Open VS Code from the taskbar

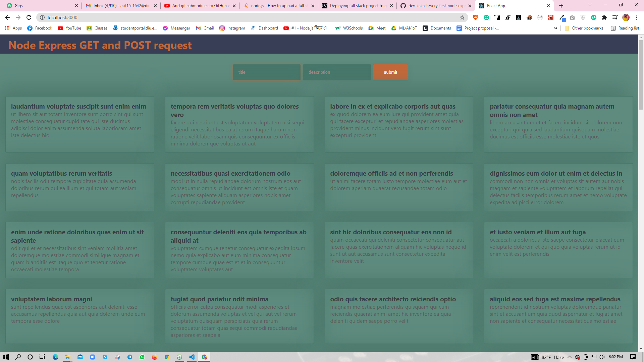pyautogui.click(x=192, y=357)
